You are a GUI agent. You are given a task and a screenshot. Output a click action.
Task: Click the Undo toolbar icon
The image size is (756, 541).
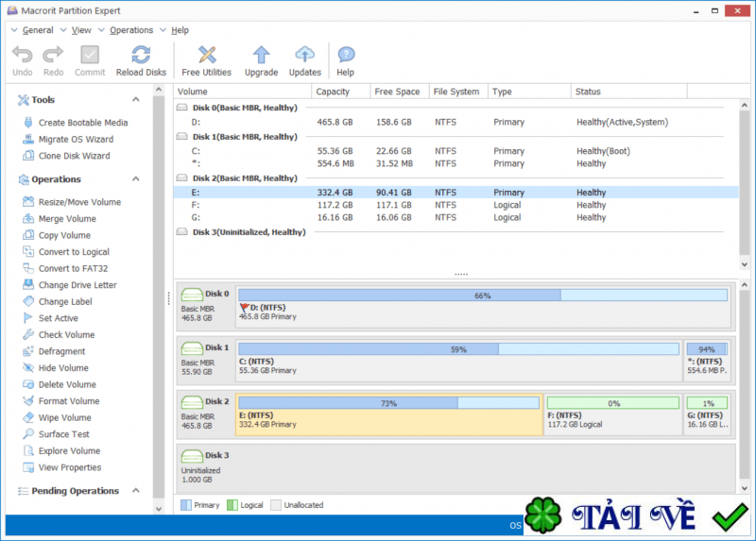(22, 56)
